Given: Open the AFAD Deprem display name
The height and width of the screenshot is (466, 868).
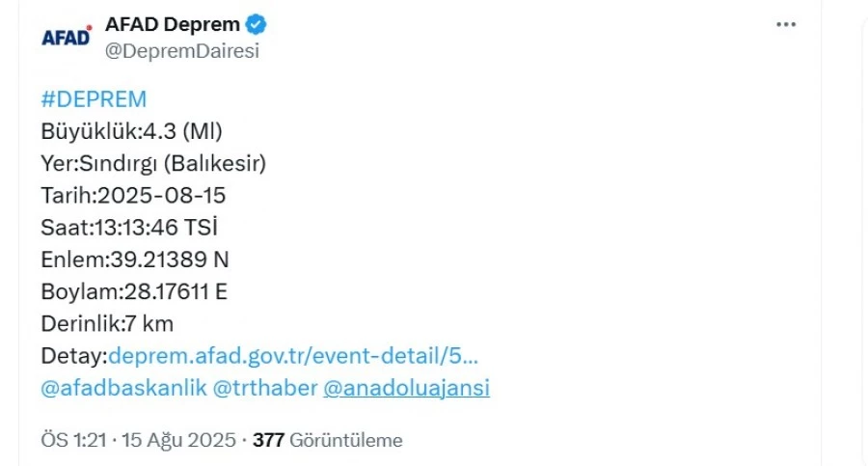Looking at the screenshot, I should point(173,24).
